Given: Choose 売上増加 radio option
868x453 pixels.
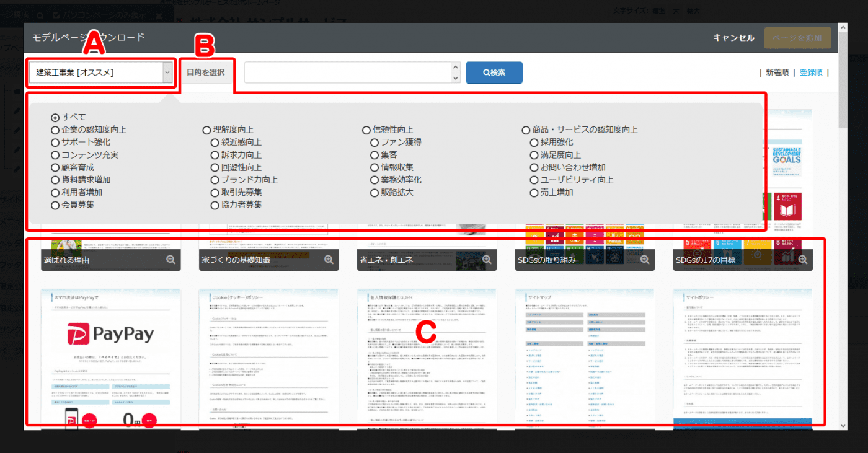Looking at the screenshot, I should coord(534,192).
